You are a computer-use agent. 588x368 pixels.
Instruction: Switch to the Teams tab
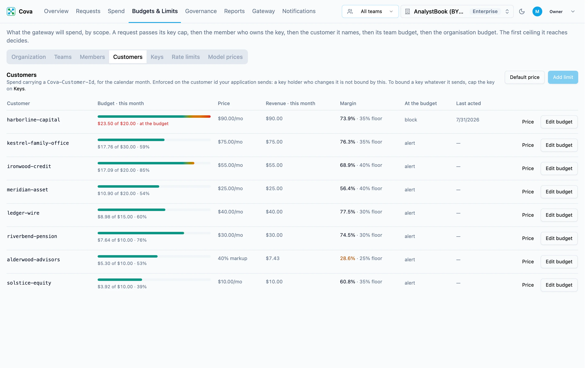click(63, 57)
